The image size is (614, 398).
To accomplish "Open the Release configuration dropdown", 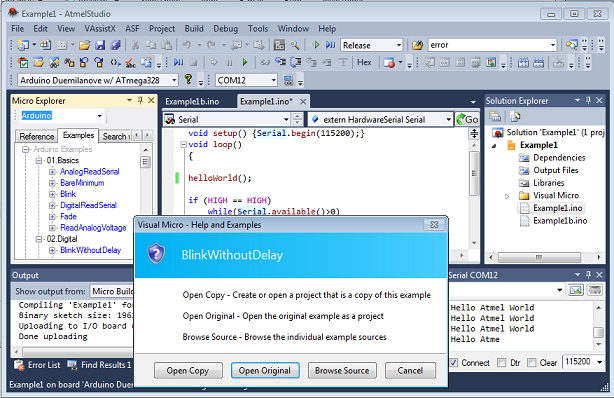I will tap(372, 45).
